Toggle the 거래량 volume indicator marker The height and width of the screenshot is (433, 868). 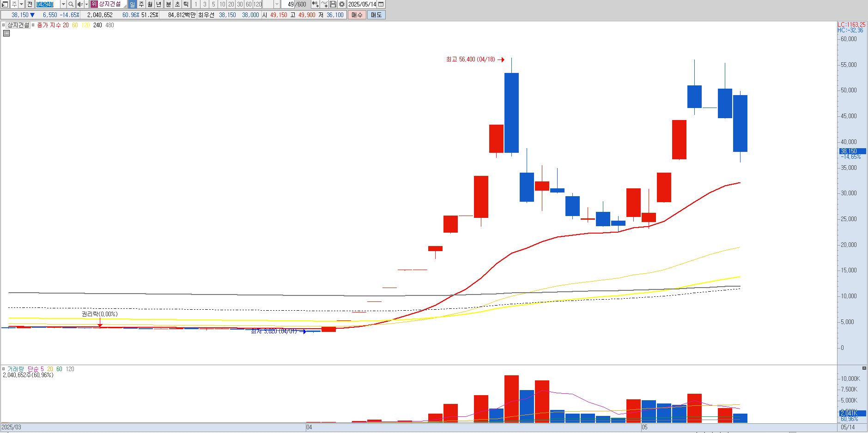tap(4, 369)
